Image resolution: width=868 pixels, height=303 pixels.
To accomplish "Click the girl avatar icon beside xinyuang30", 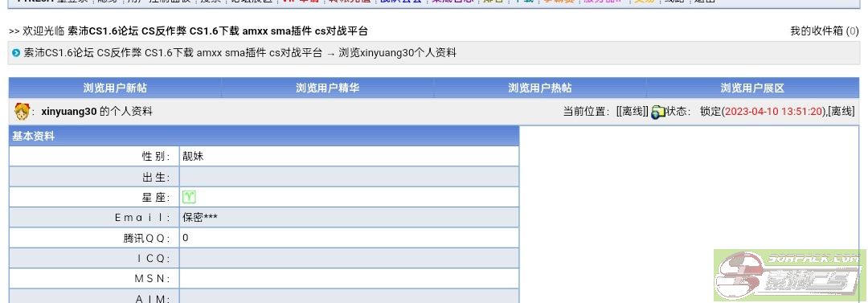I will 22,112.
